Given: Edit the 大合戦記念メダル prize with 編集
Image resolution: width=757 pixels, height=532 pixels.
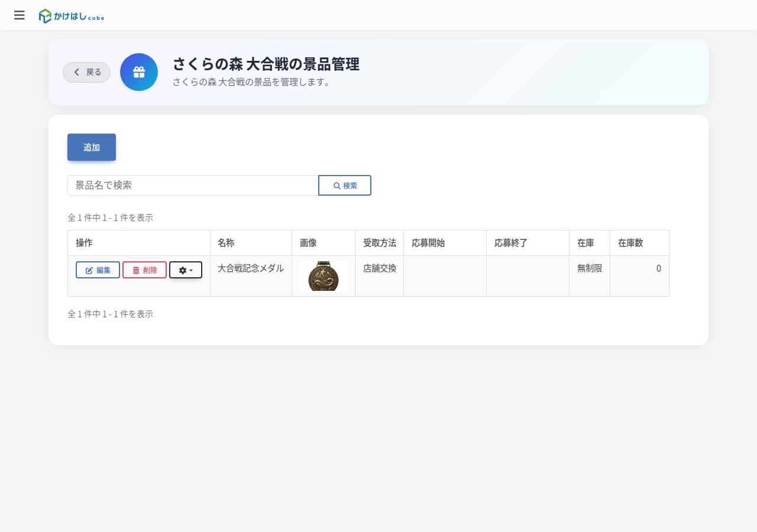Looking at the screenshot, I should [98, 270].
